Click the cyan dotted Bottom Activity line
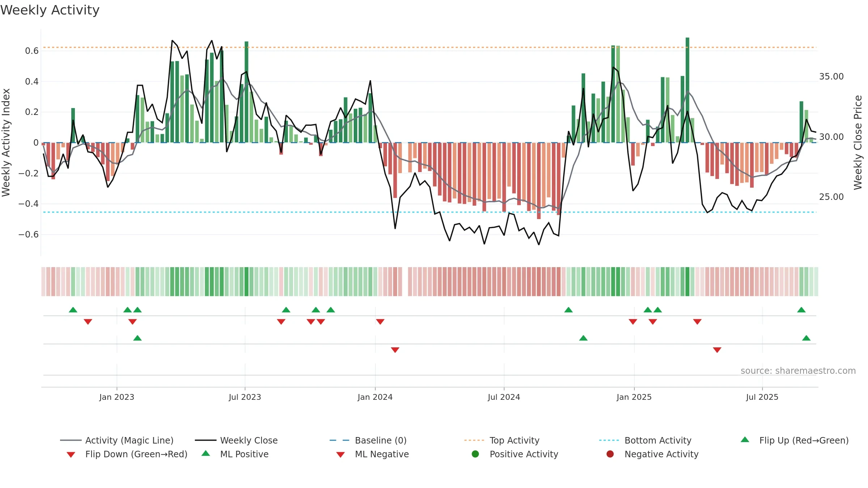Viewport: 868px width, 488px height. (x=430, y=212)
